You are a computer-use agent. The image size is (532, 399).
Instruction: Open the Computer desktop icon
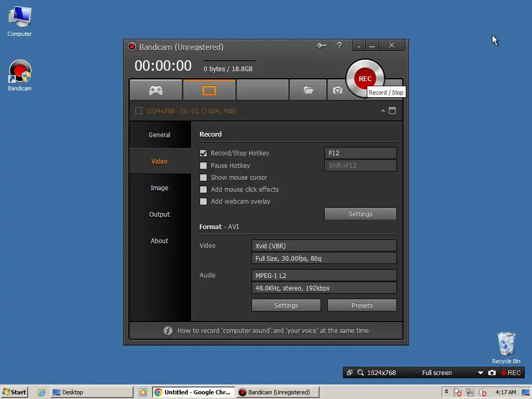click(20, 21)
